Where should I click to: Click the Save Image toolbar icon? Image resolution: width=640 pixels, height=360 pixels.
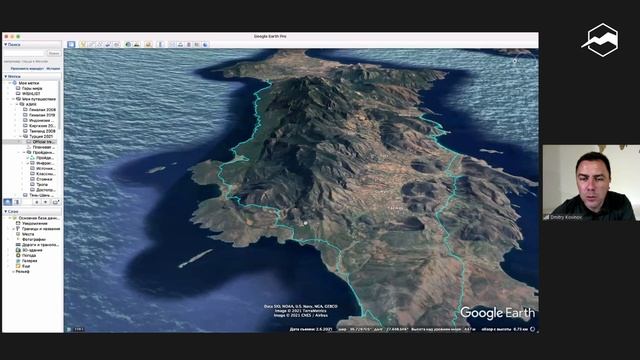(x=189, y=44)
